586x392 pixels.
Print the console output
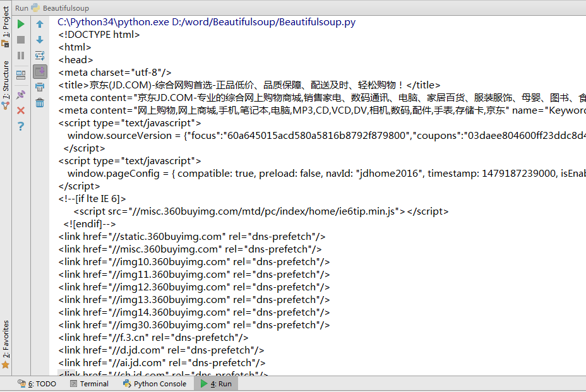tap(40, 88)
